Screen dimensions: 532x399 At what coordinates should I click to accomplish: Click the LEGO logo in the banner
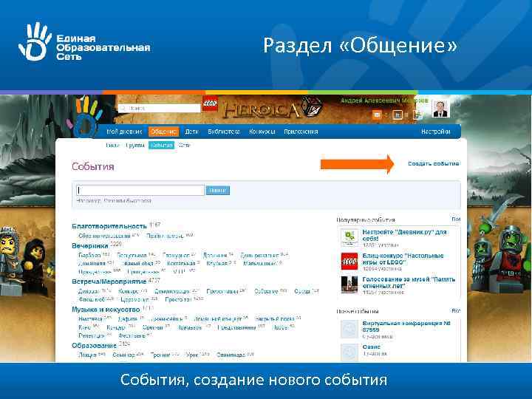tap(210, 104)
